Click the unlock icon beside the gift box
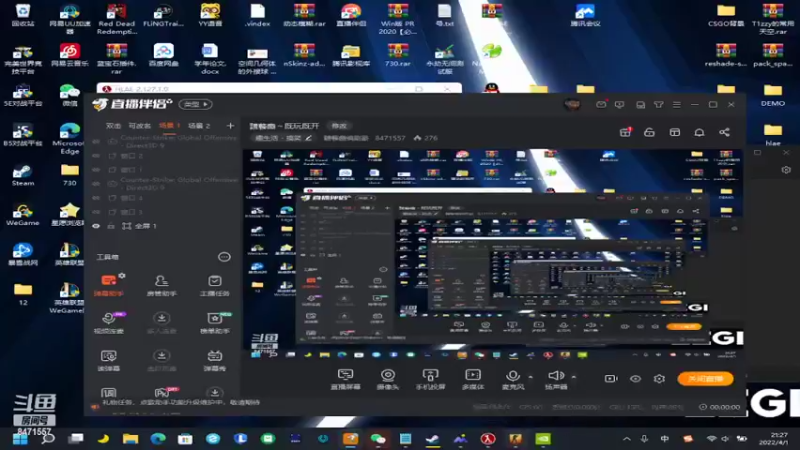The height and width of the screenshot is (450, 800). pyautogui.click(x=649, y=132)
